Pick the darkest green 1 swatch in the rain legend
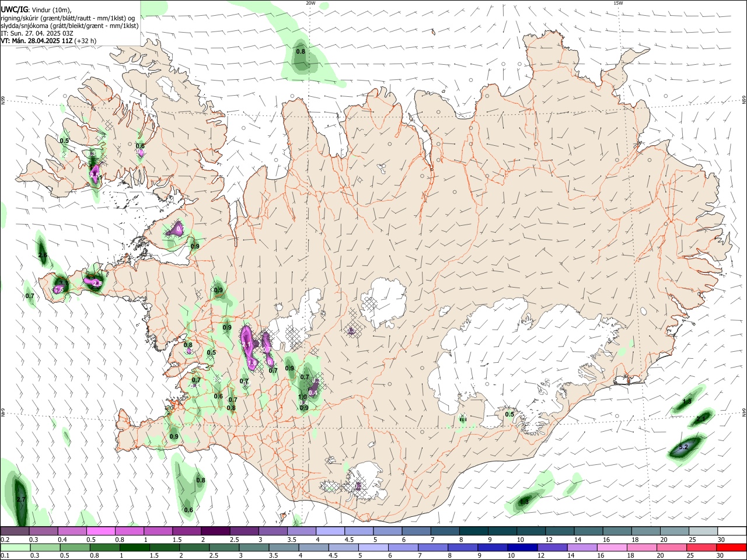This screenshot has height=560, width=747. tap(135, 547)
